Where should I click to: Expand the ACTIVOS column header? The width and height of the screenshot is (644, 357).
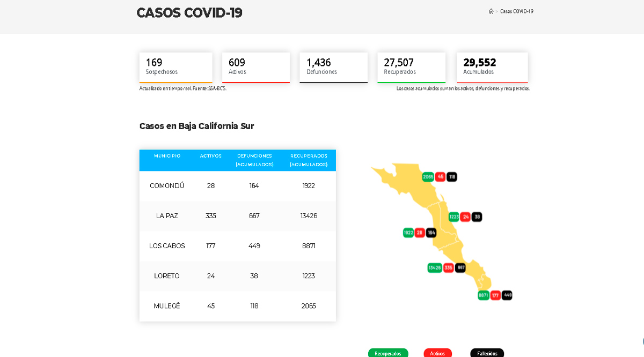[x=211, y=156]
